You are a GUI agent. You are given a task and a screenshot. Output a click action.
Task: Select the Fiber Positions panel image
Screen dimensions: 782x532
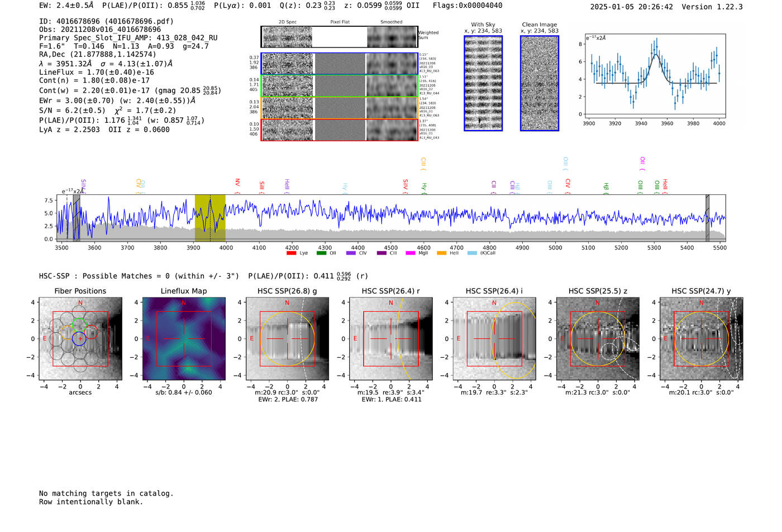[x=80, y=338]
